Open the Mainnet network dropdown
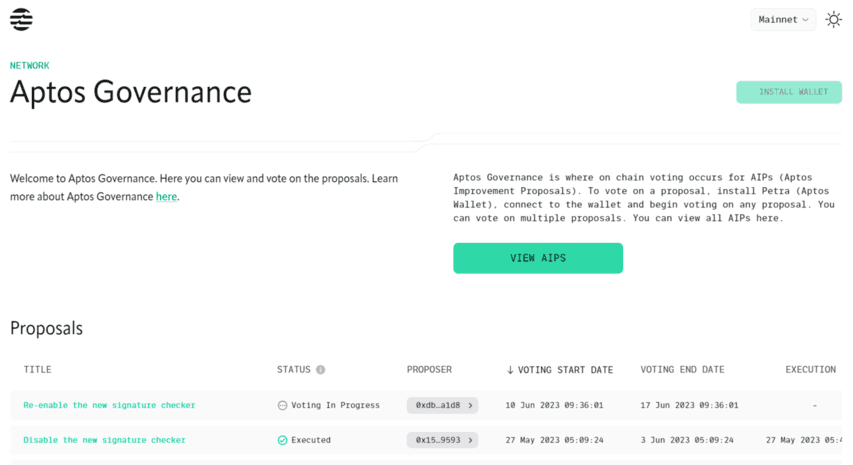 pyautogui.click(x=783, y=20)
